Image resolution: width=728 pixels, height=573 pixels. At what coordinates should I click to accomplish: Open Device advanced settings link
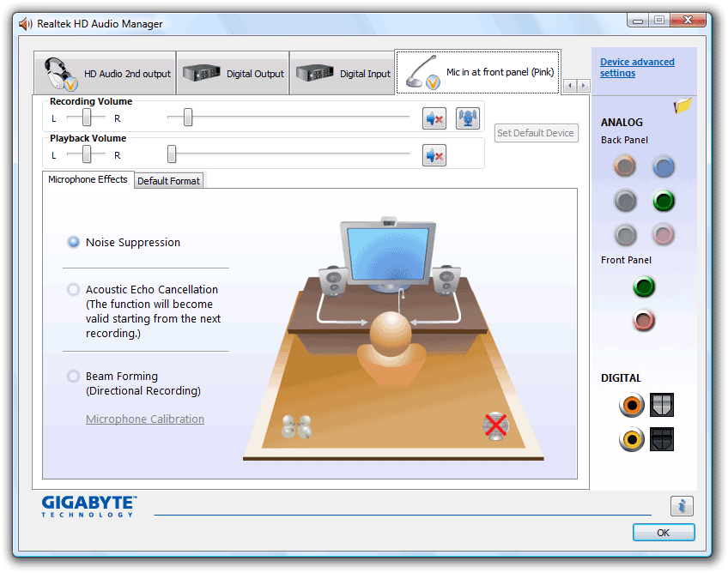(637, 67)
